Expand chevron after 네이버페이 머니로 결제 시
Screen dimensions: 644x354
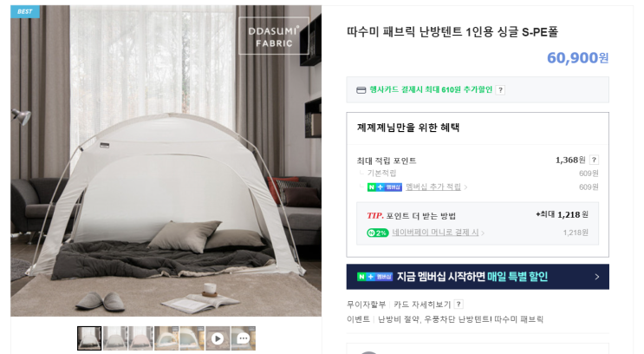[x=483, y=233]
